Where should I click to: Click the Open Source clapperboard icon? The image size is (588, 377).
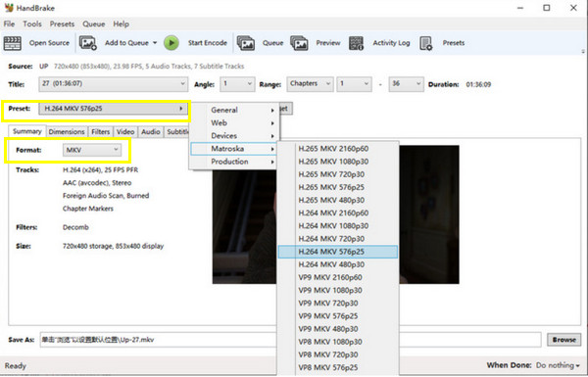(13, 43)
